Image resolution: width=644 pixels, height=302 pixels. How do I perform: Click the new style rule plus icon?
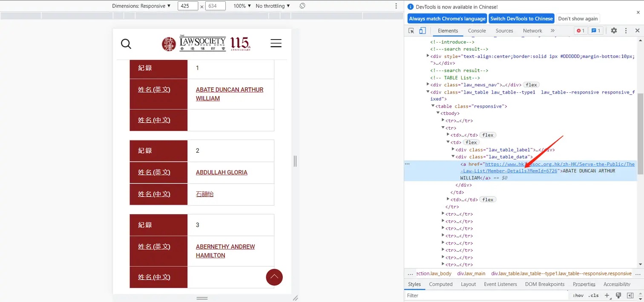pyautogui.click(x=607, y=295)
